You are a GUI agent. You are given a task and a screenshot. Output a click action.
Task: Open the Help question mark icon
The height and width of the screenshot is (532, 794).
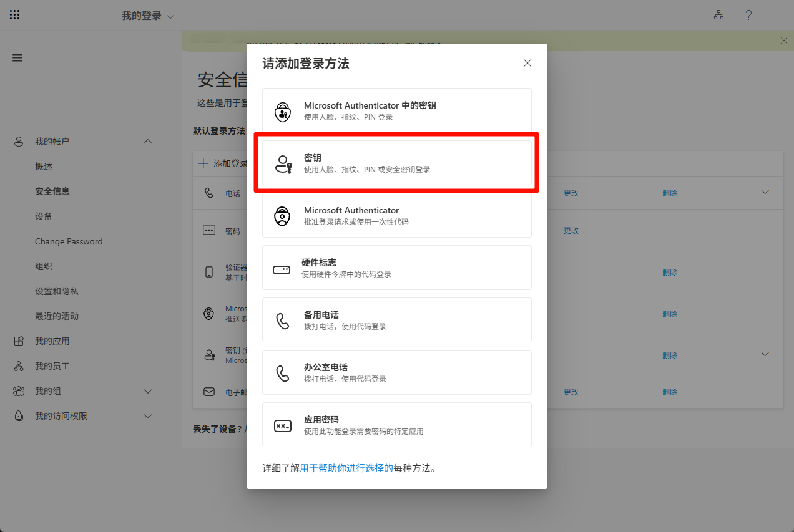pyautogui.click(x=749, y=16)
